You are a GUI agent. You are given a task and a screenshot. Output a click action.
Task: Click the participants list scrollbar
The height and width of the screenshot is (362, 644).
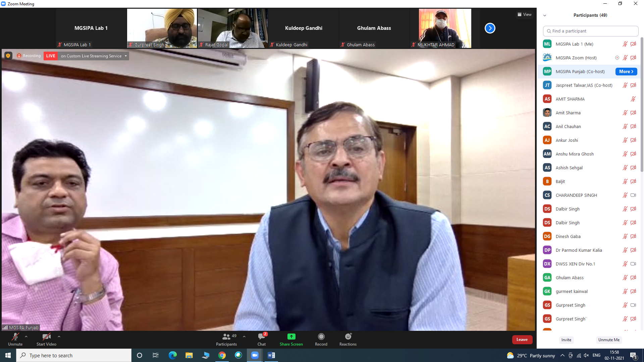pos(642,104)
